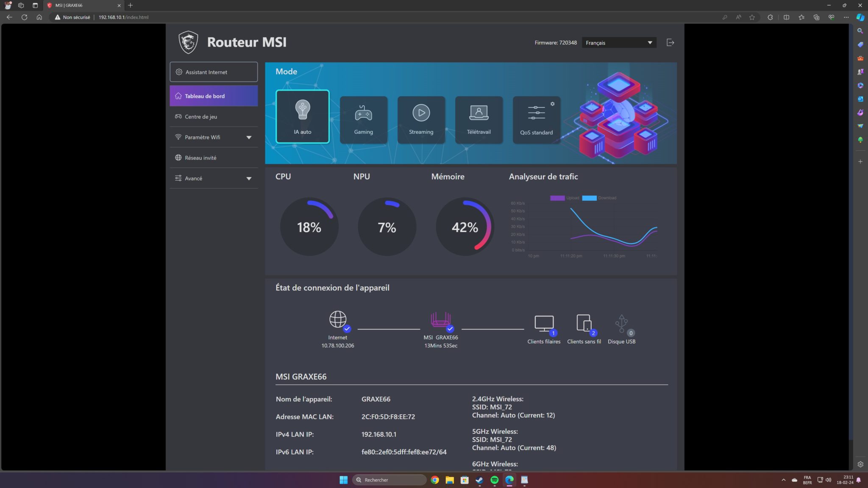Open Réseau invité page

214,158
